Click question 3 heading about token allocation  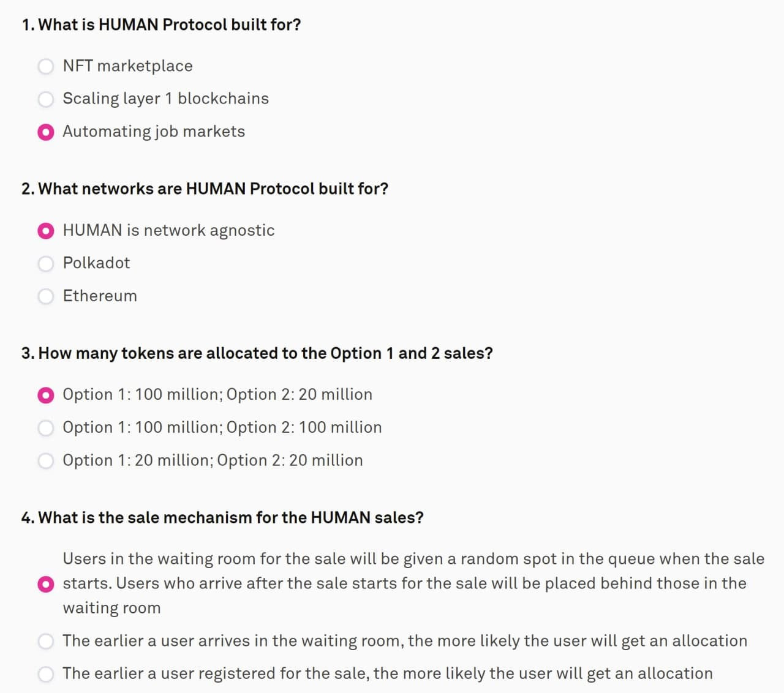point(257,353)
